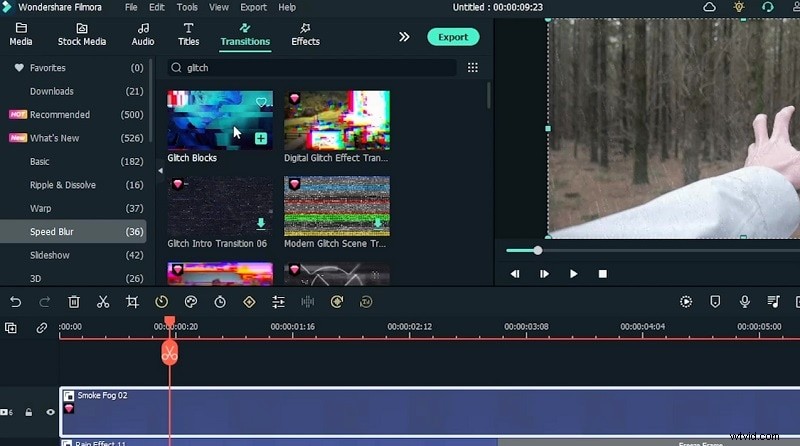Click the shield marker icon in timeline toolbar
This screenshot has width=800, height=446.
pyautogui.click(x=715, y=301)
